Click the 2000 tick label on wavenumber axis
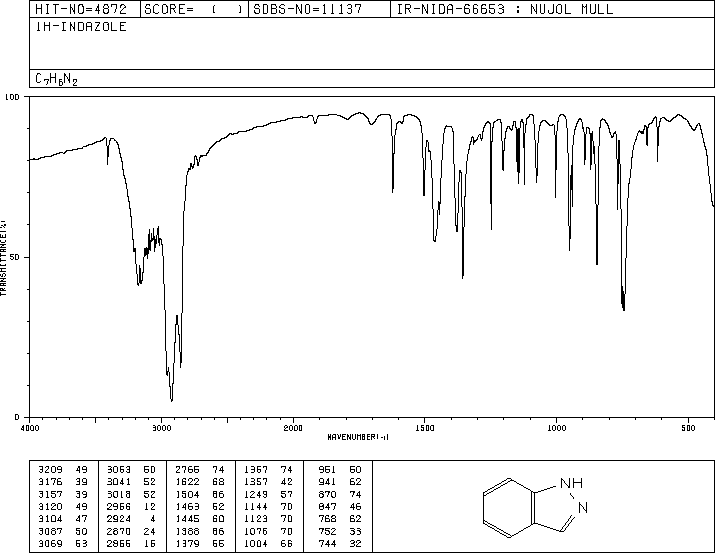 pos(293,428)
